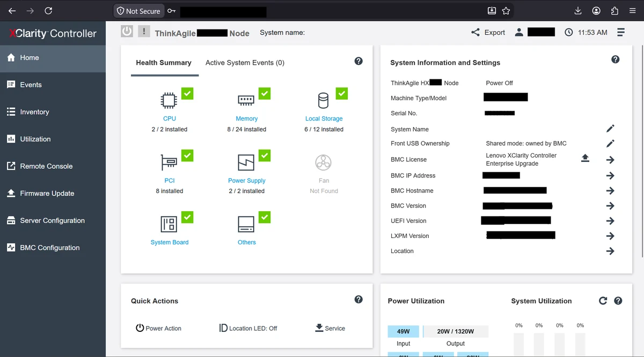The image size is (644, 357).
Task: Open BMC Configuration from the sidebar
Action: (53, 248)
